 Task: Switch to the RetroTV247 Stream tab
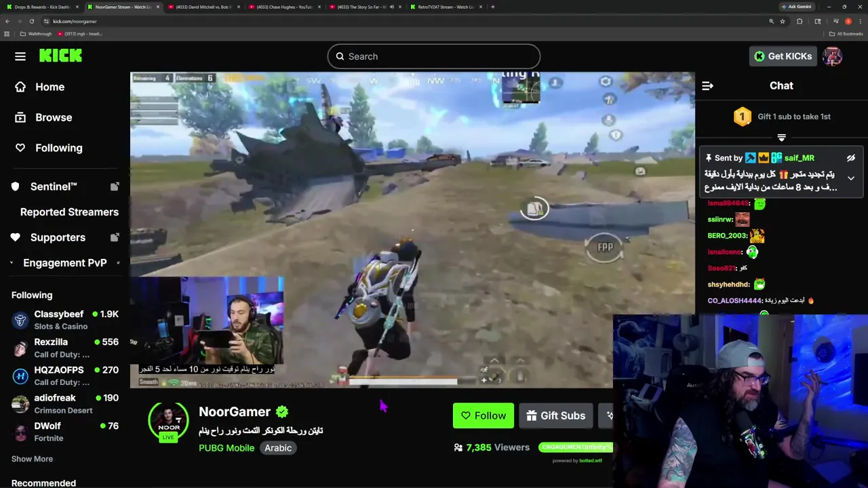[445, 7]
